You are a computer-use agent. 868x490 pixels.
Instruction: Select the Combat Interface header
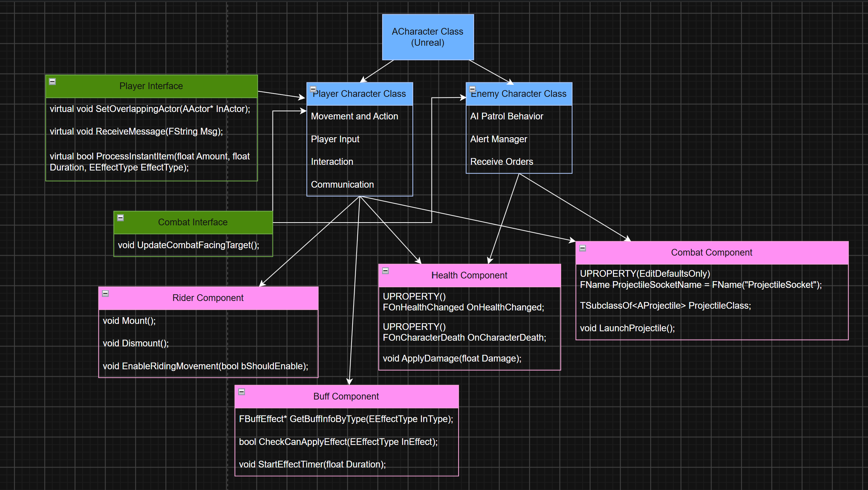pos(193,223)
